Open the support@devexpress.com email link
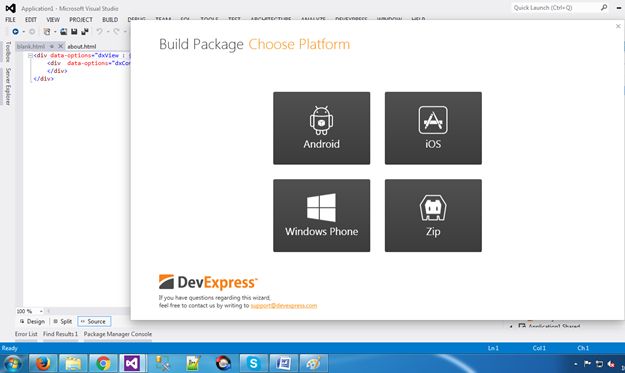This screenshot has height=373, width=625. tap(284, 306)
